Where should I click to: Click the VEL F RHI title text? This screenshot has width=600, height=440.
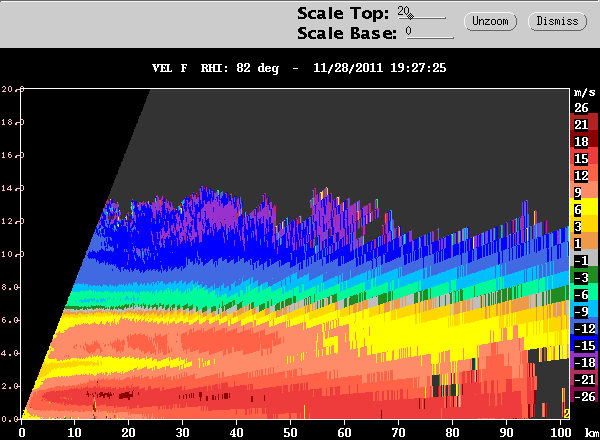pos(215,68)
